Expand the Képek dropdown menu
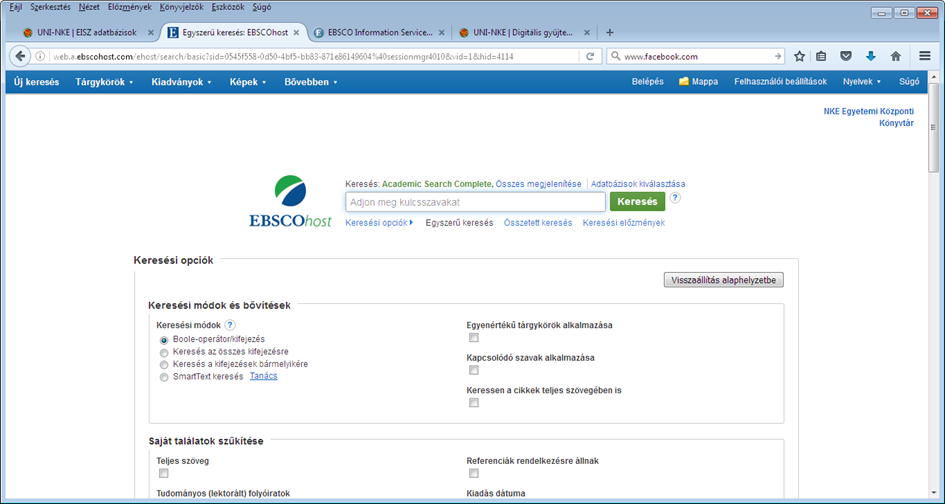The height and width of the screenshot is (504, 945). (x=248, y=82)
